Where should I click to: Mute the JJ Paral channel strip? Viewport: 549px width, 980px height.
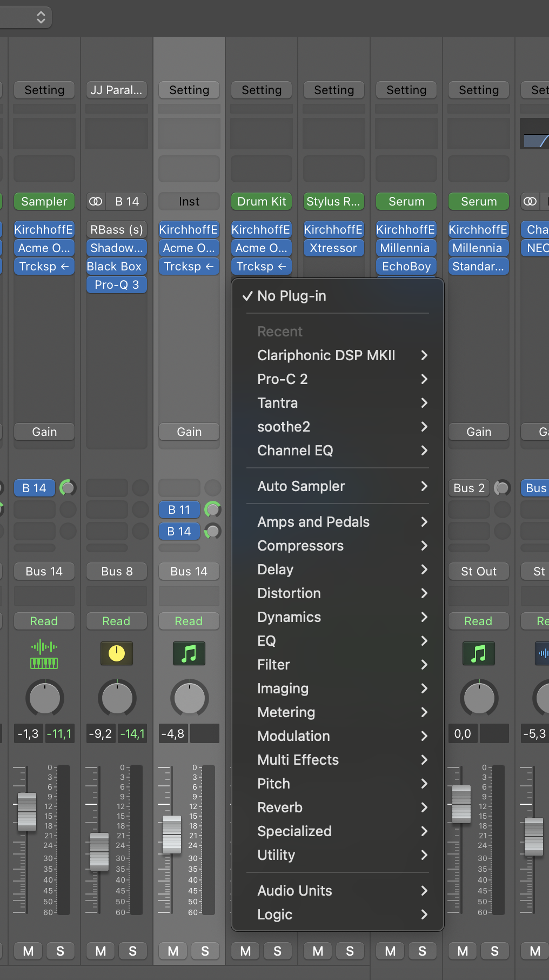pos(101,951)
